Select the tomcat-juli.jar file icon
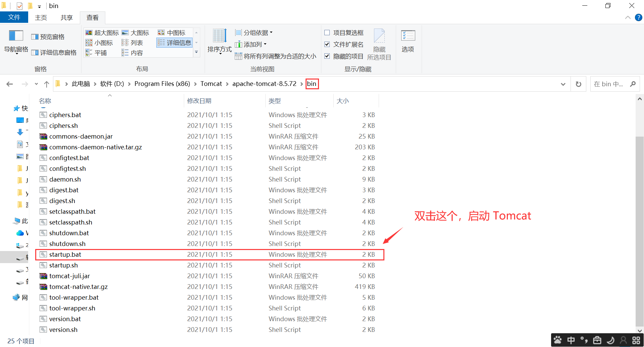This screenshot has height=347, width=644. click(43, 276)
